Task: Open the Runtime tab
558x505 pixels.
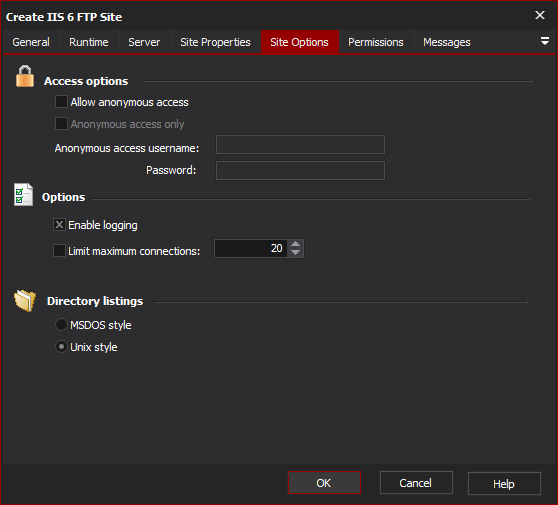Action: pyautogui.click(x=89, y=42)
